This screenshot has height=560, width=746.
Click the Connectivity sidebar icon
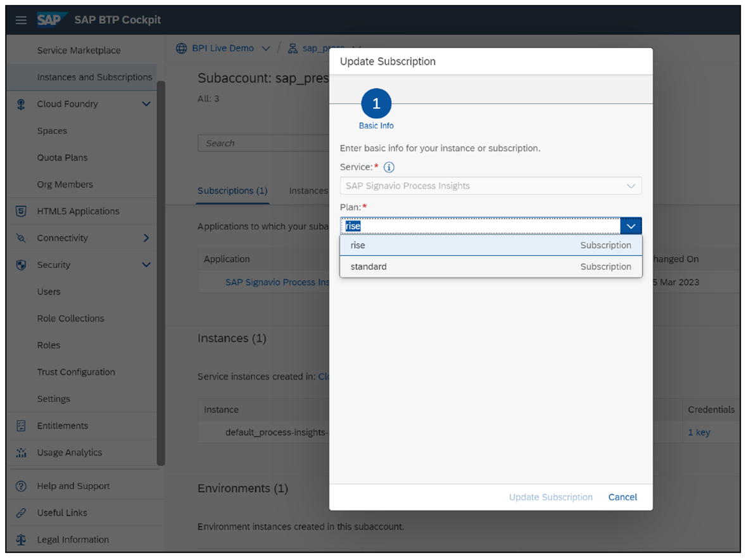click(21, 238)
